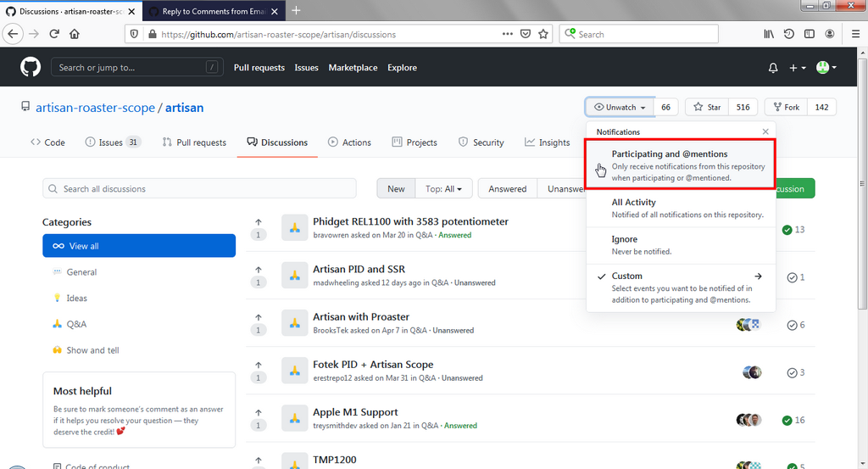Image resolution: width=868 pixels, height=469 pixels.
Task: Reload the current page
Action: 54,34
